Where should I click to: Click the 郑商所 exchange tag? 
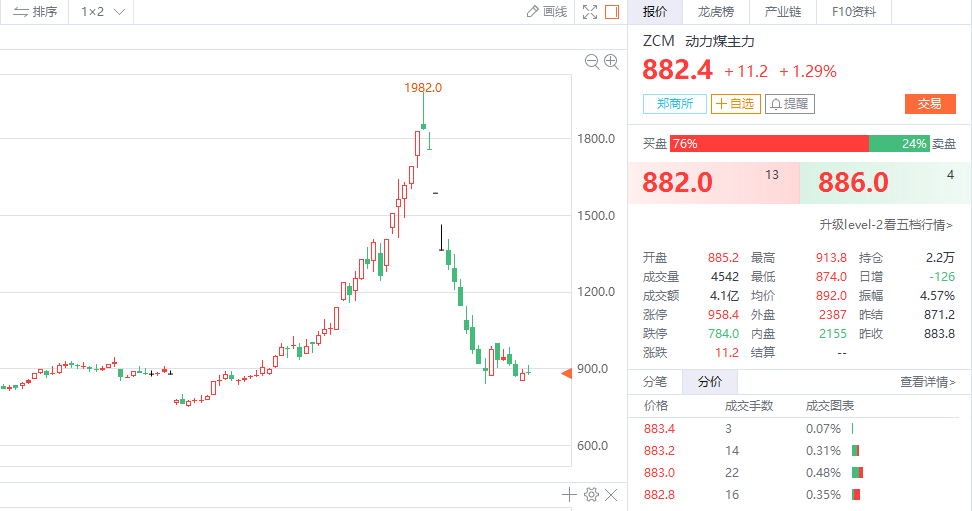(x=675, y=104)
